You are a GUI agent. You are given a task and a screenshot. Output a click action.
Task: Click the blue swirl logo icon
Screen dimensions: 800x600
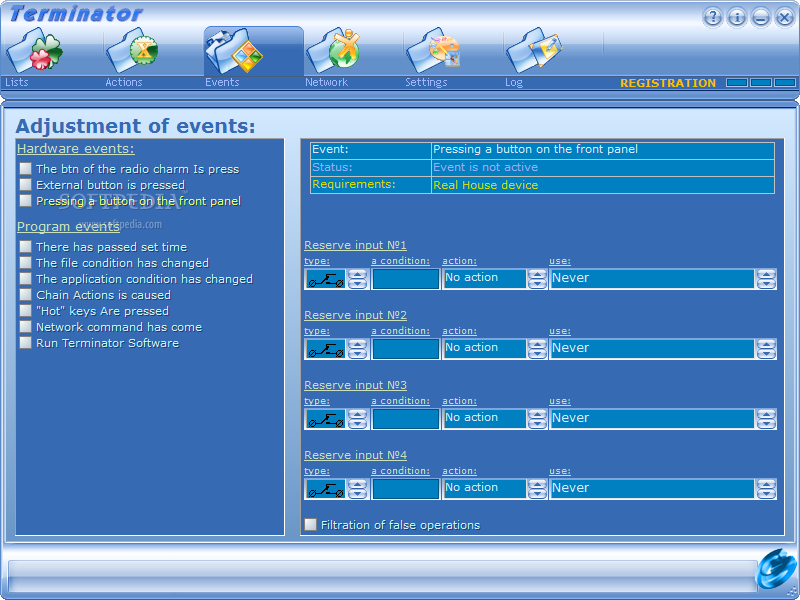(x=777, y=568)
